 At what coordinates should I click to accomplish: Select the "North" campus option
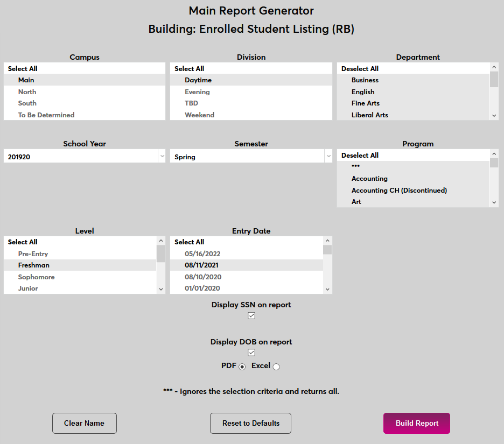[27, 91]
